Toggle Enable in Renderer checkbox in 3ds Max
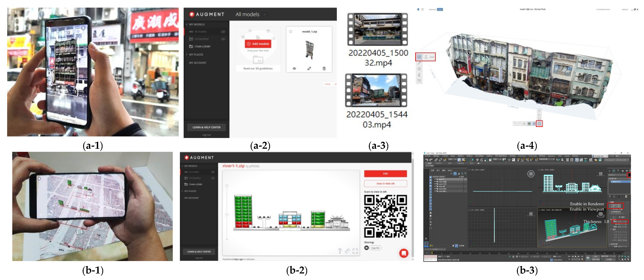 click(610, 205)
